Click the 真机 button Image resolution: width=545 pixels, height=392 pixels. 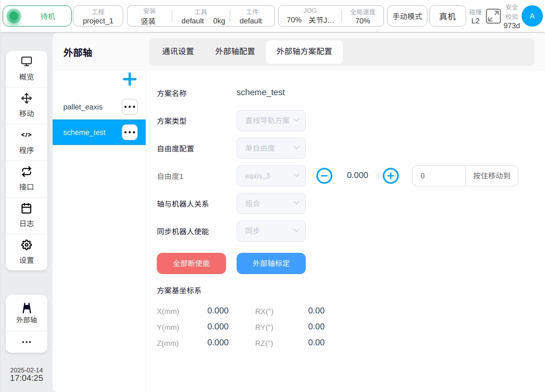click(x=447, y=16)
